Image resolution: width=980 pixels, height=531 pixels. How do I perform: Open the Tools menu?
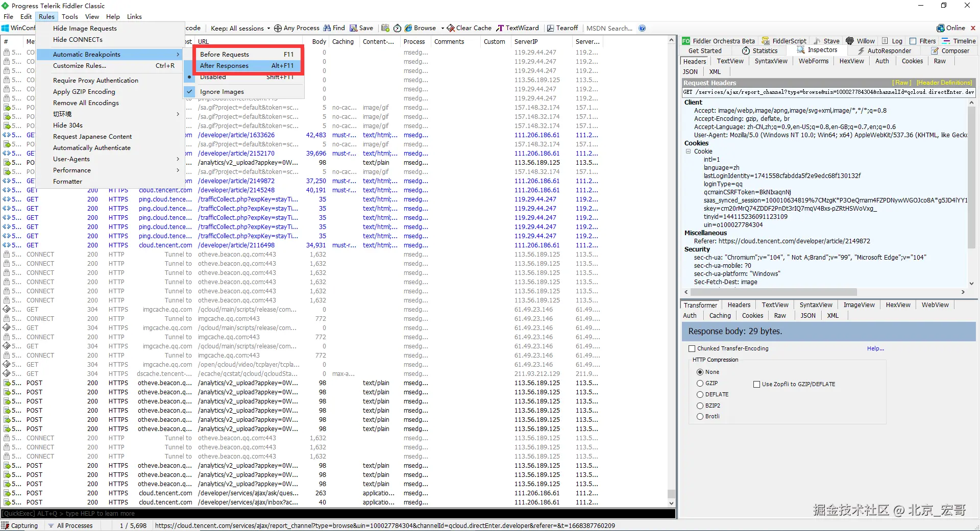(x=70, y=16)
